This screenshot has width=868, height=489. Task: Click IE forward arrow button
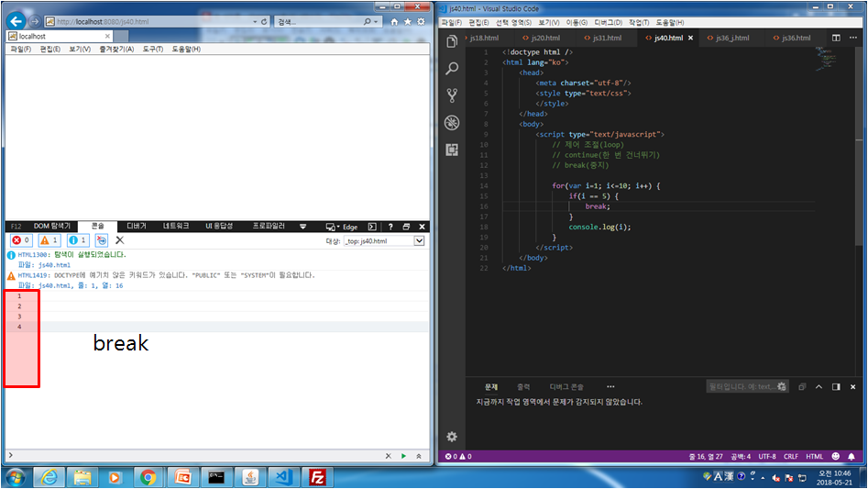(x=35, y=21)
